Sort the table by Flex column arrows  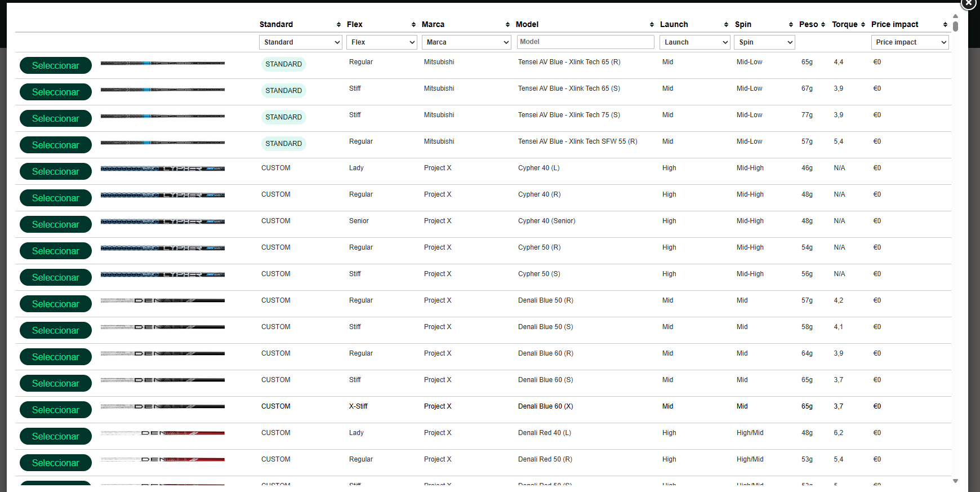(413, 25)
